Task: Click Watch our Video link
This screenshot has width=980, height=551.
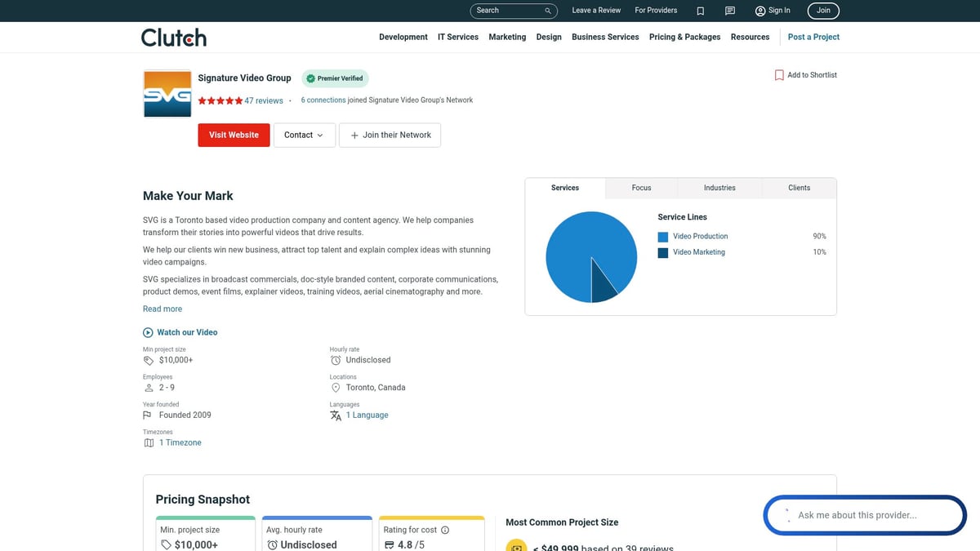Action: [187, 332]
